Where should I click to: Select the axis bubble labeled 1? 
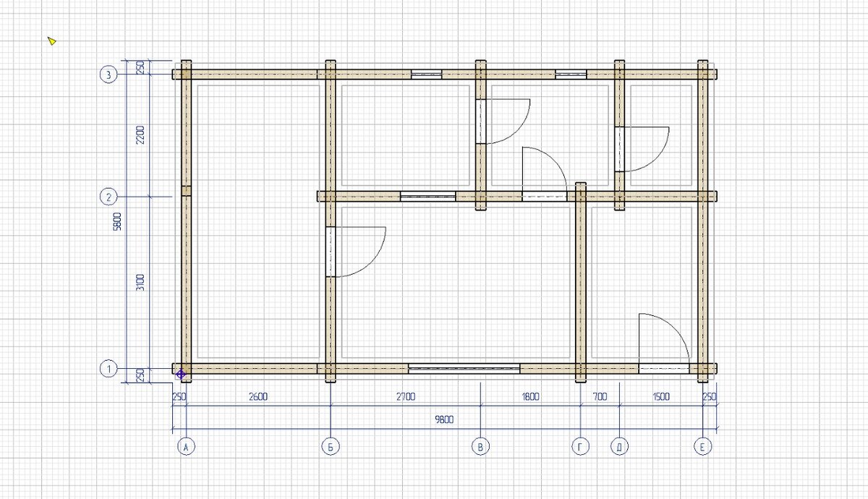coord(108,370)
